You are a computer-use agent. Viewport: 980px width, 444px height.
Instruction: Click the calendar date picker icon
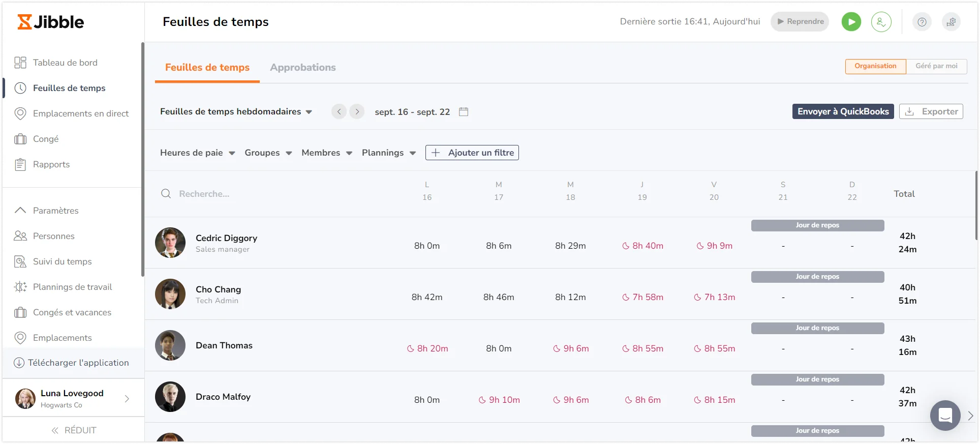[x=464, y=111]
